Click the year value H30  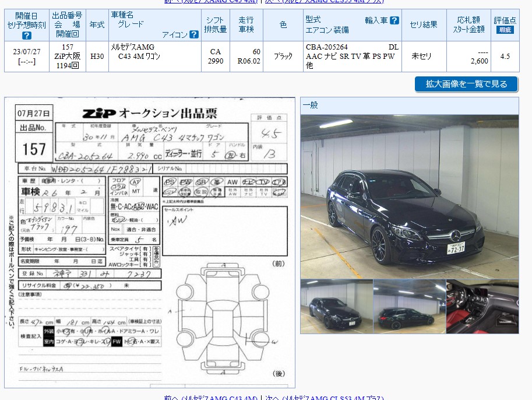(97, 57)
